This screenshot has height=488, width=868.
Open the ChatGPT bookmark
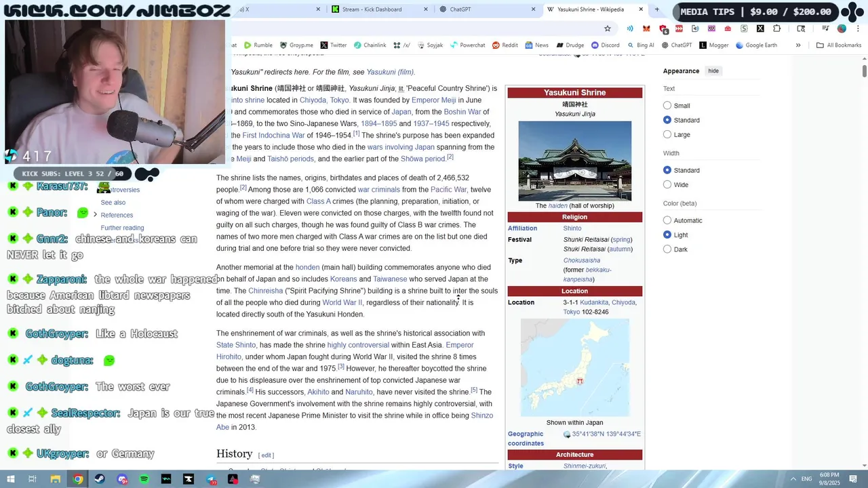[676, 45]
